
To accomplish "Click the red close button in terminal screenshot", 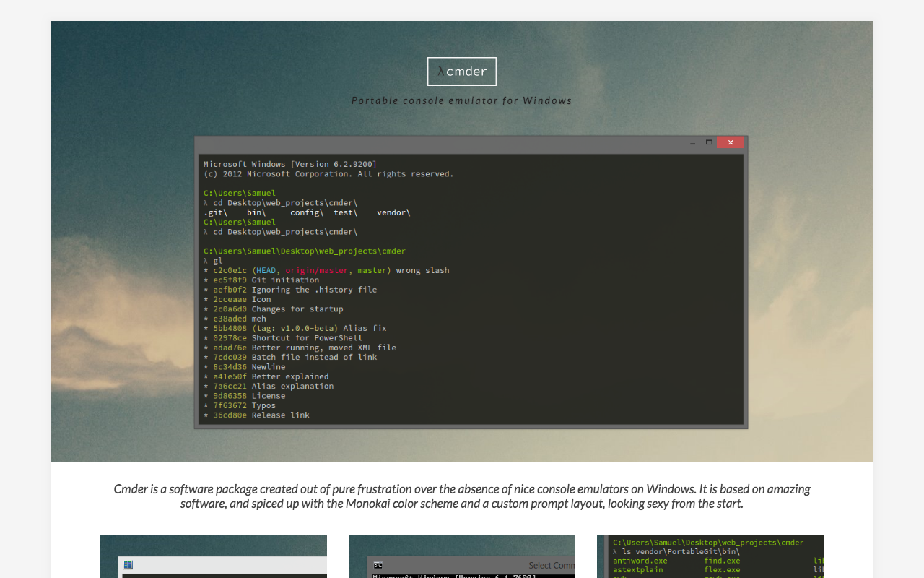I will [731, 142].
